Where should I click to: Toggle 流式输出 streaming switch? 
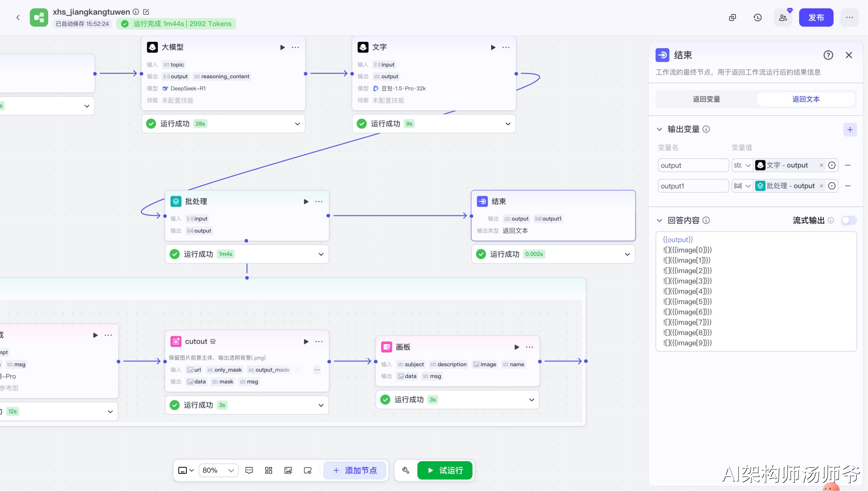pos(849,220)
